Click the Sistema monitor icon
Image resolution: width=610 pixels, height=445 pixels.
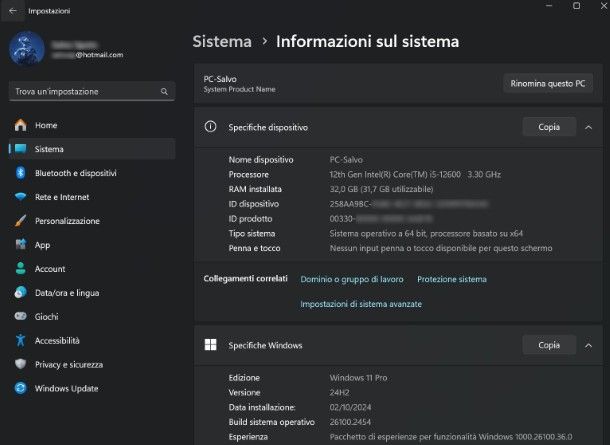click(x=21, y=149)
